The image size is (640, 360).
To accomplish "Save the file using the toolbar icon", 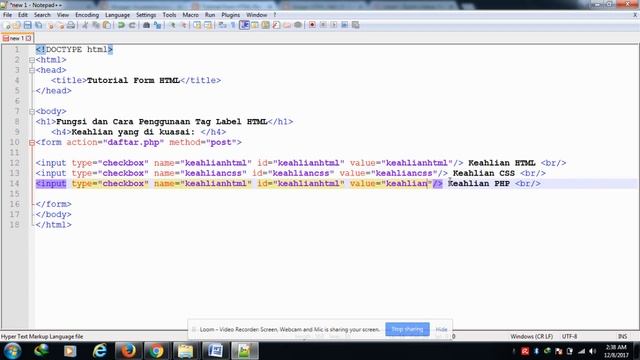I will (27, 25).
